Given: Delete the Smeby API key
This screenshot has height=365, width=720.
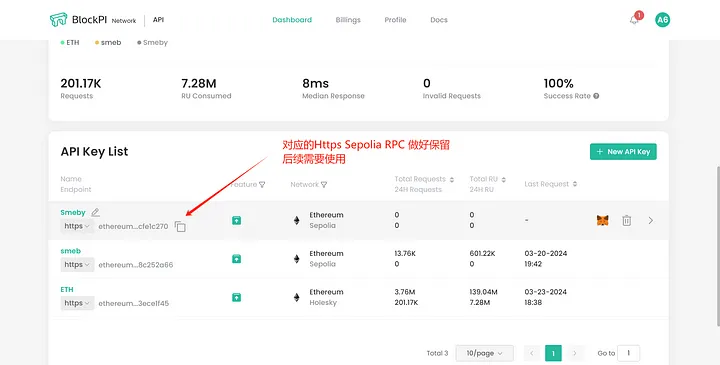Looking at the screenshot, I should point(626,220).
